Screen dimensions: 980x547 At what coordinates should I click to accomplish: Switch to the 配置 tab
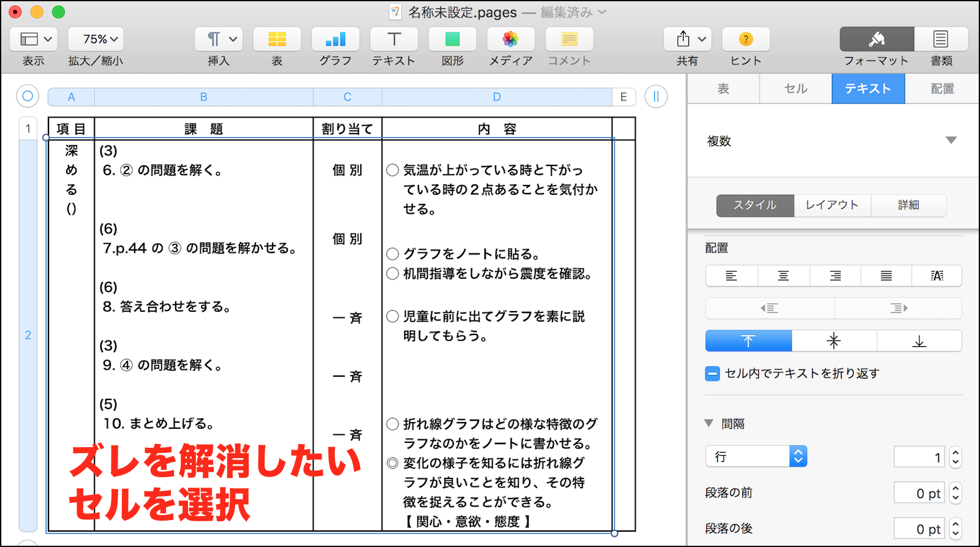pos(942,89)
